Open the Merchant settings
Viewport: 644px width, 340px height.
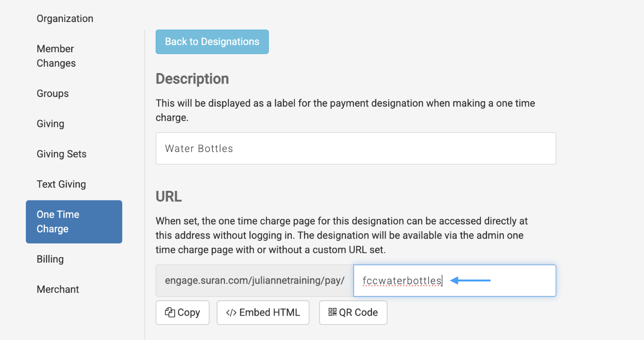(x=58, y=289)
